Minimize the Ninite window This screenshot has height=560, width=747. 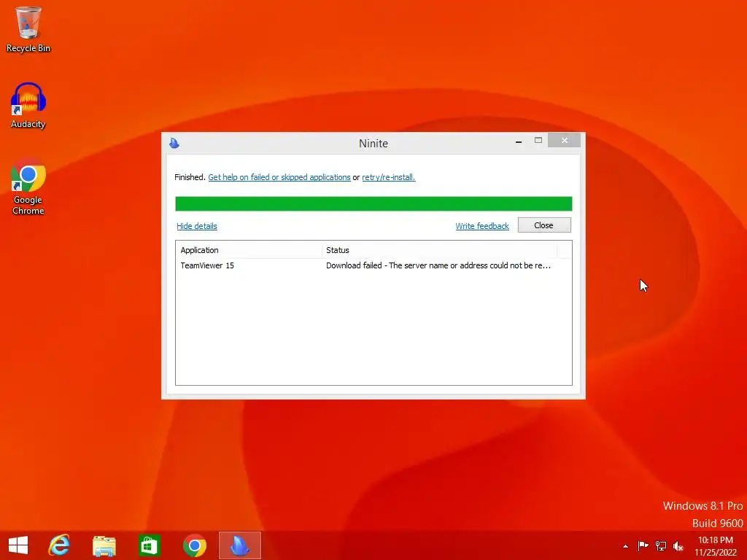519,141
